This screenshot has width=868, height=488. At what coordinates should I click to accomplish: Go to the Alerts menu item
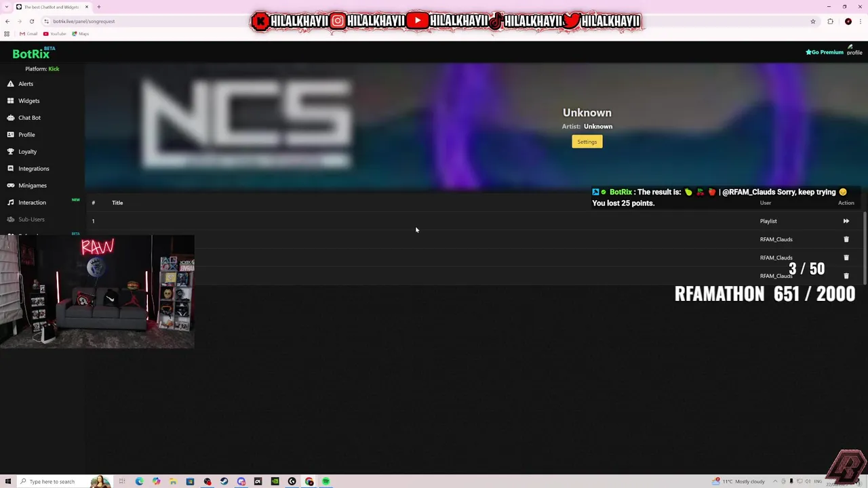point(26,84)
